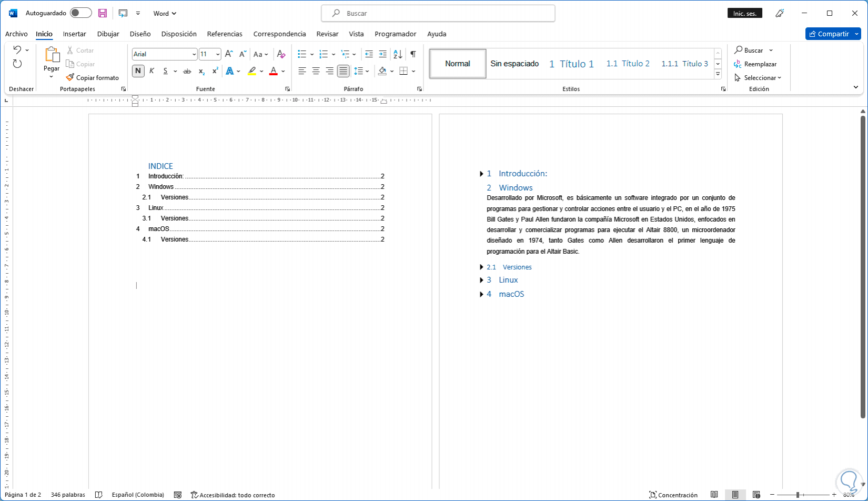Clear all formatting eraser icon
The image size is (868, 501).
[281, 54]
